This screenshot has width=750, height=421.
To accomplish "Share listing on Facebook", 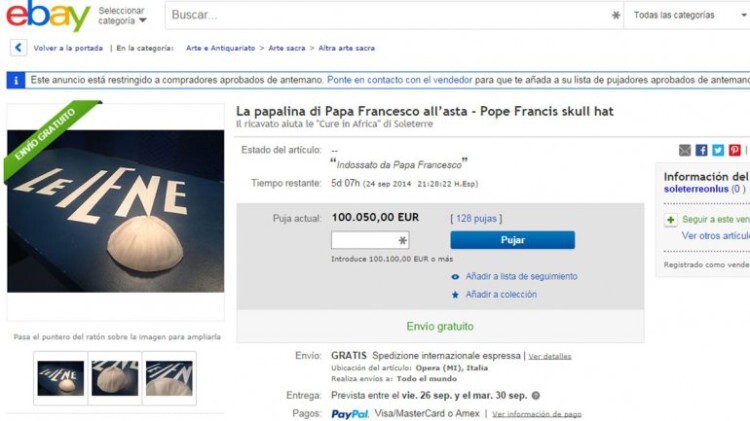I will point(701,150).
